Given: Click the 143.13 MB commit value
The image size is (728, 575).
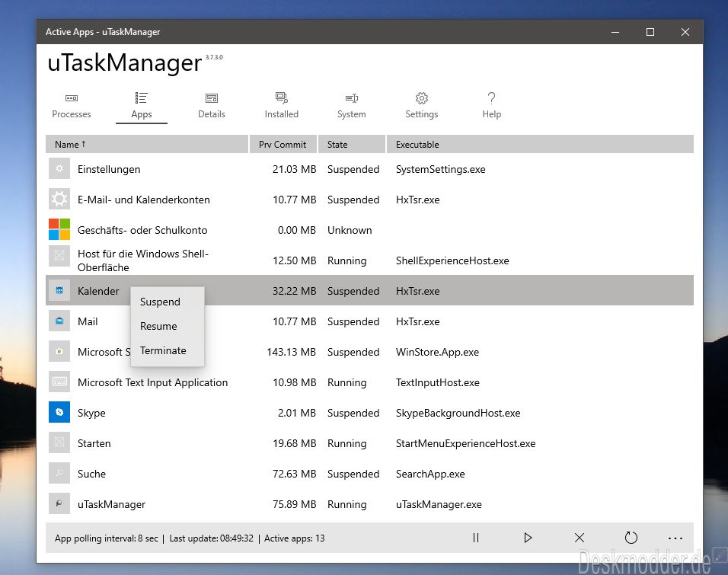Looking at the screenshot, I should [292, 352].
